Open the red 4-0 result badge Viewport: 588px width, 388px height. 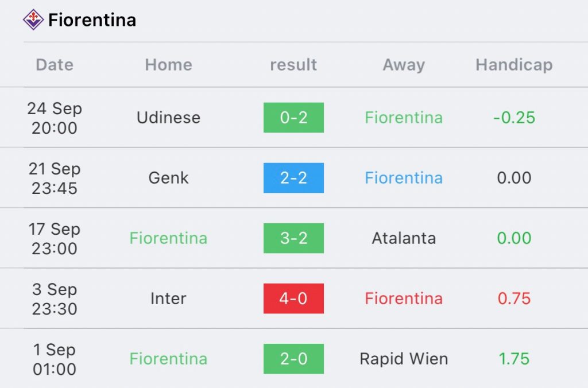[293, 298]
